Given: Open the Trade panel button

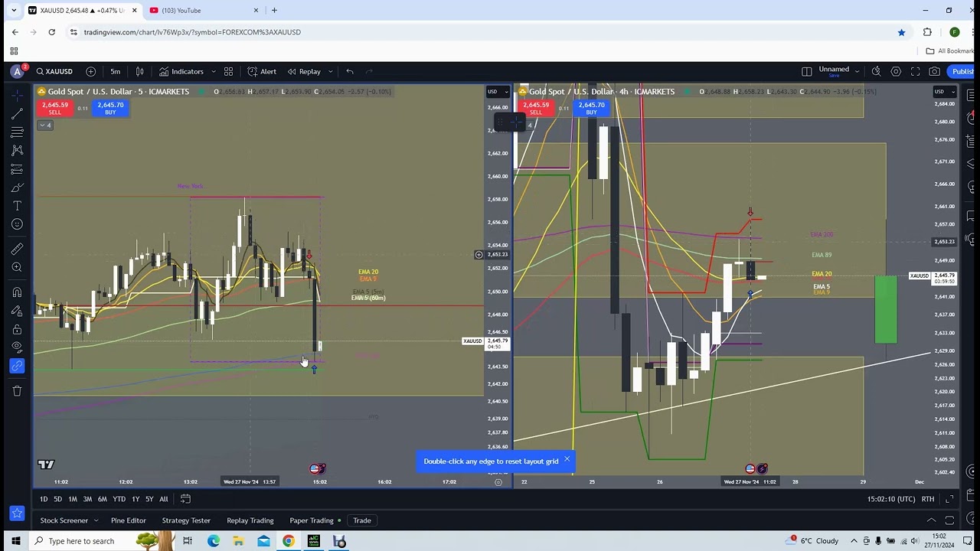Looking at the screenshot, I should (x=361, y=520).
